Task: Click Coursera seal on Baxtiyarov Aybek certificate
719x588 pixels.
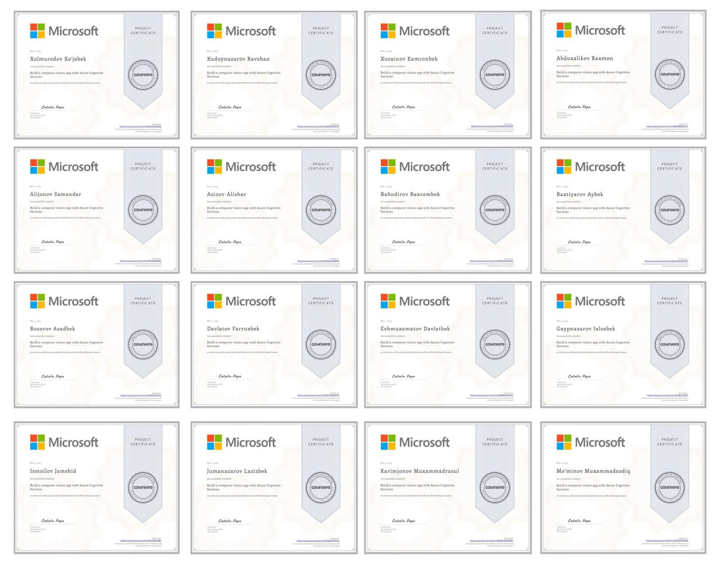Action: coord(670,210)
